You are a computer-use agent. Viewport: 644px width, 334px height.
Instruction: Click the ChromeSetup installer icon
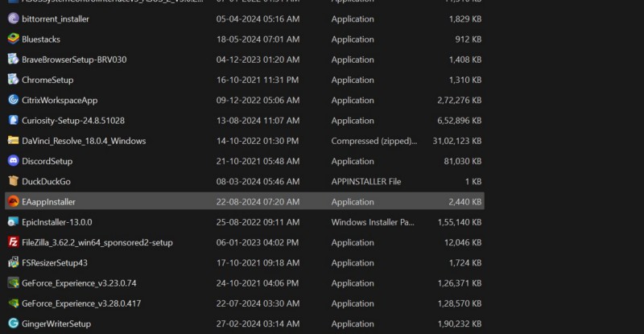(13, 80)
